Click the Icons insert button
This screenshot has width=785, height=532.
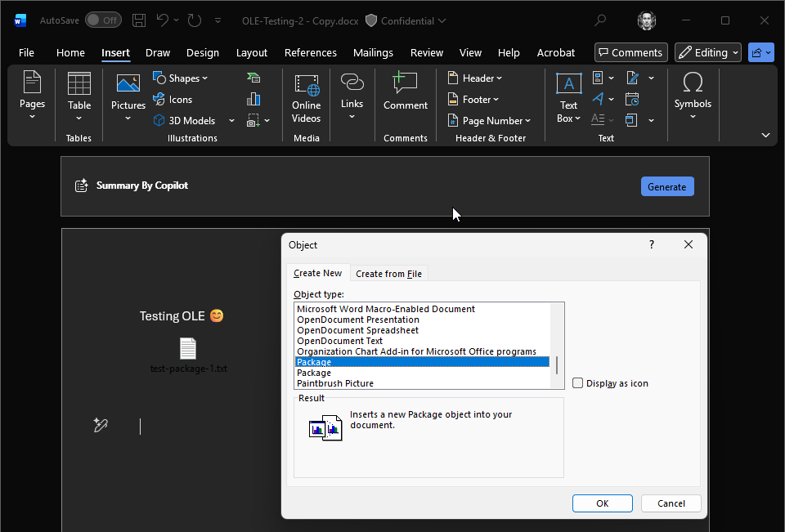[x=173, y=100]
